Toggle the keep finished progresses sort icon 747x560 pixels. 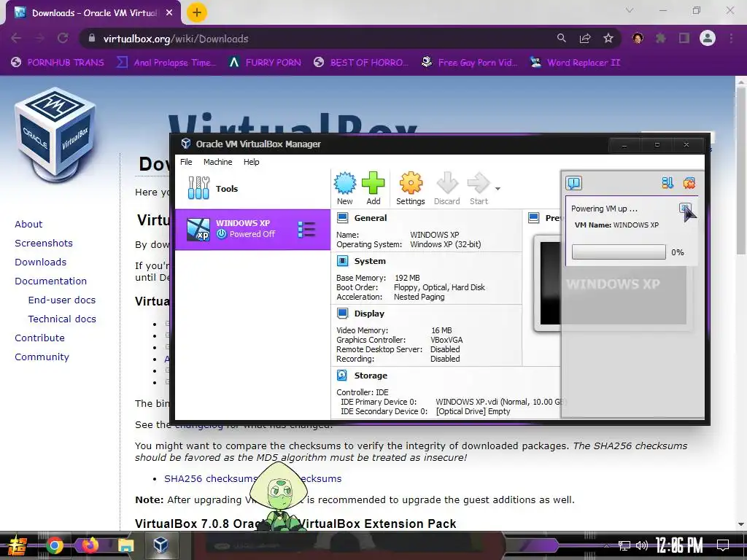click(x=667, y=183)
